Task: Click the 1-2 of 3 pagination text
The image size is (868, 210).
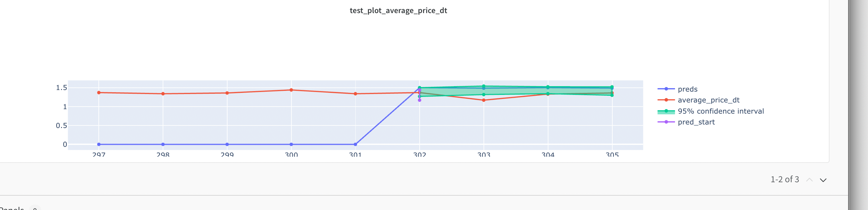Action: coord(785,179)
